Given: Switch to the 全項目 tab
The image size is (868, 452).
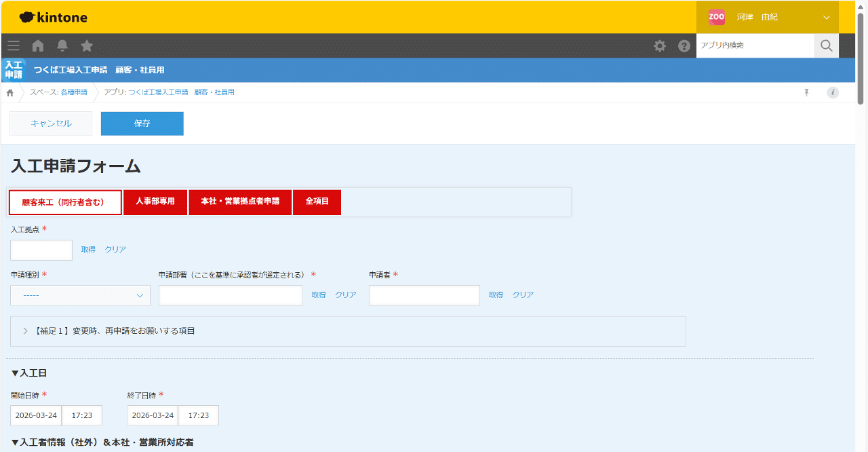Looking at the screenshot, I should [x=317, y=202].
